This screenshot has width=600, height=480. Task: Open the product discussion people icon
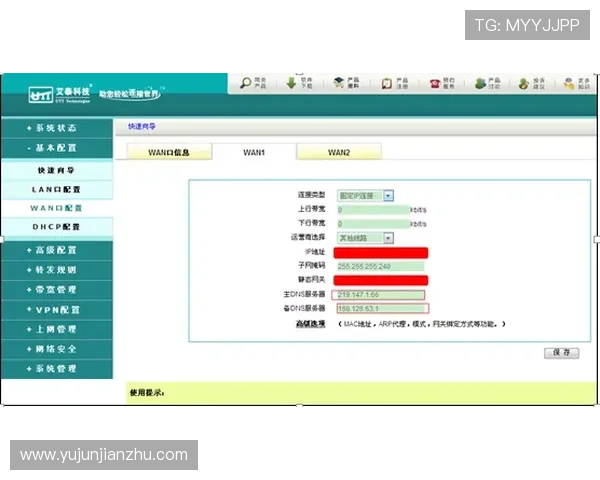[480, 83]
